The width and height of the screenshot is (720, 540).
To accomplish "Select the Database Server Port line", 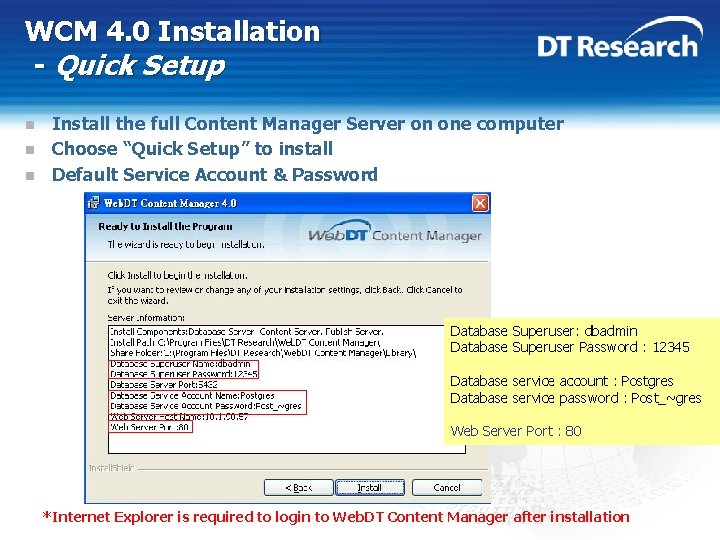I will point(163,385).
